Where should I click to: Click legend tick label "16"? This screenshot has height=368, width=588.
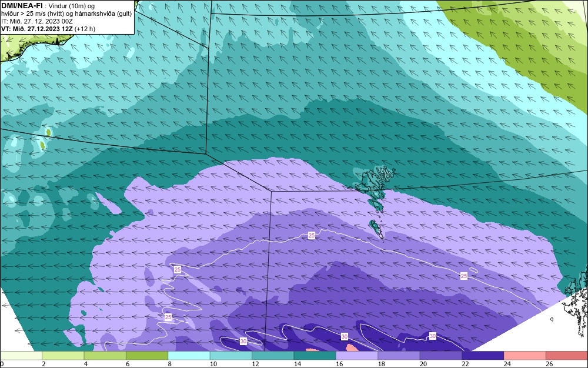tap(339, 364)
